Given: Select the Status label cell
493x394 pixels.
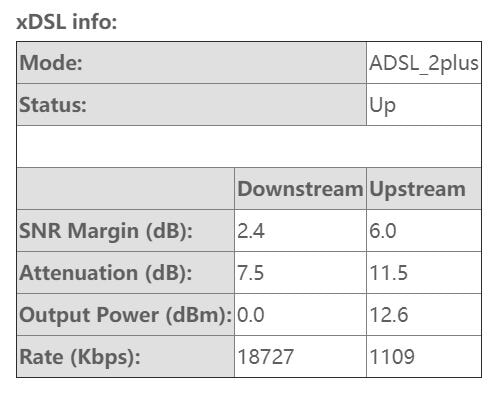Looking at the screenshot, I should [192, 105].
